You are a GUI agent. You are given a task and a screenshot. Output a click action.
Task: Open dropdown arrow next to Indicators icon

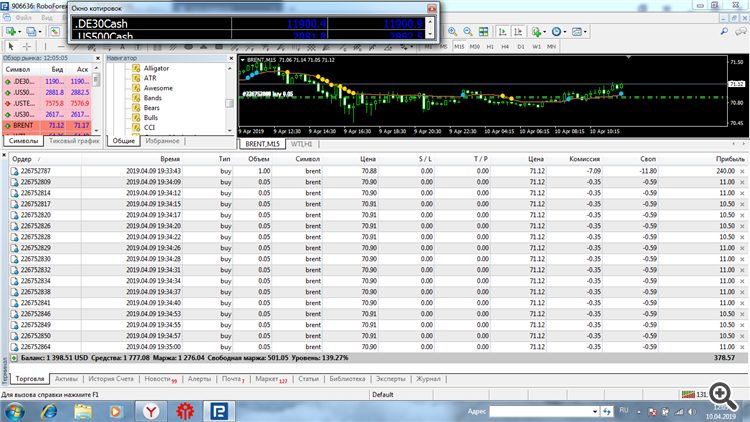coord(545,32)
